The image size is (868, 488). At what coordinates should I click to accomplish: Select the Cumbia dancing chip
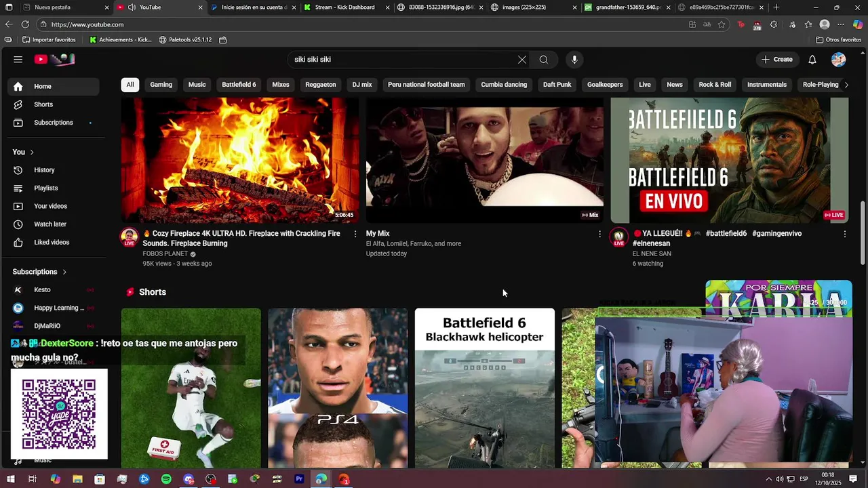[504, 85]
